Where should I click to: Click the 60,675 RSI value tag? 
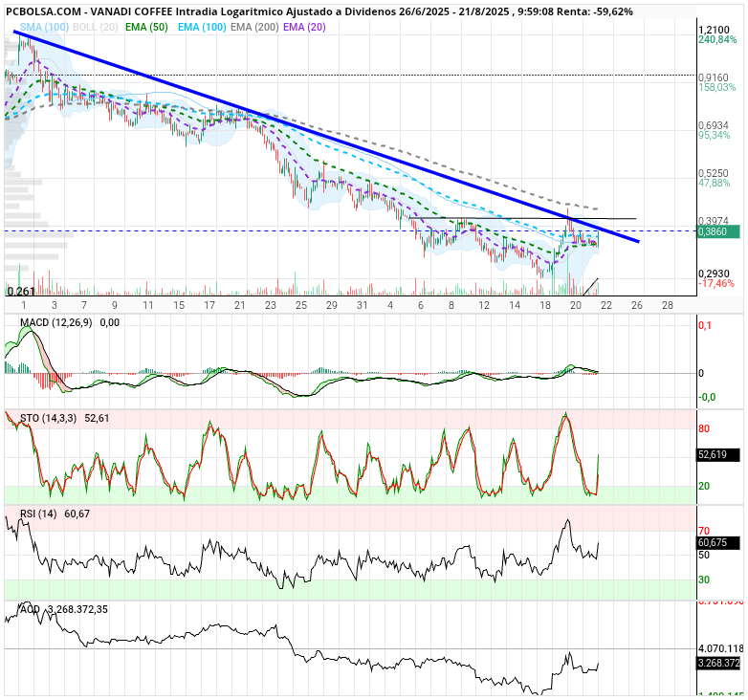pos(718,542)
